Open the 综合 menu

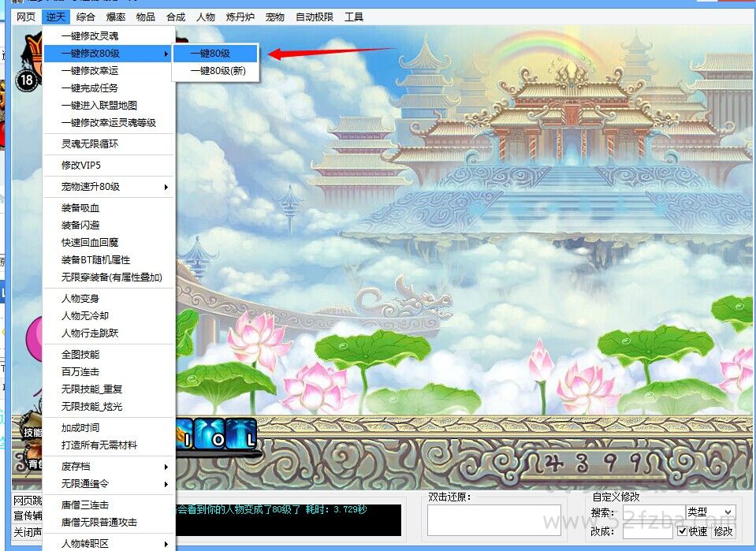pyautogui.click(x=86, y=17)
